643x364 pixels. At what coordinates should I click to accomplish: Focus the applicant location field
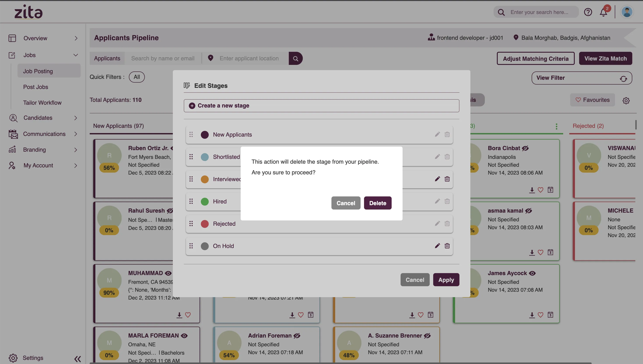click(249, 58)
